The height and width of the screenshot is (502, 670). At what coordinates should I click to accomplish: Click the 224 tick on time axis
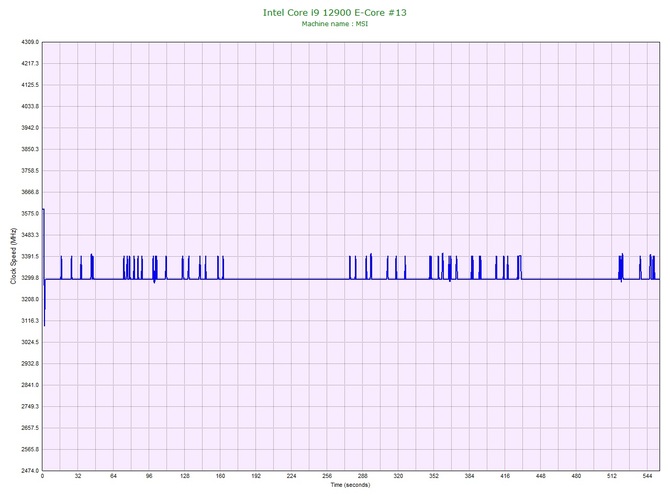(291, 476)
